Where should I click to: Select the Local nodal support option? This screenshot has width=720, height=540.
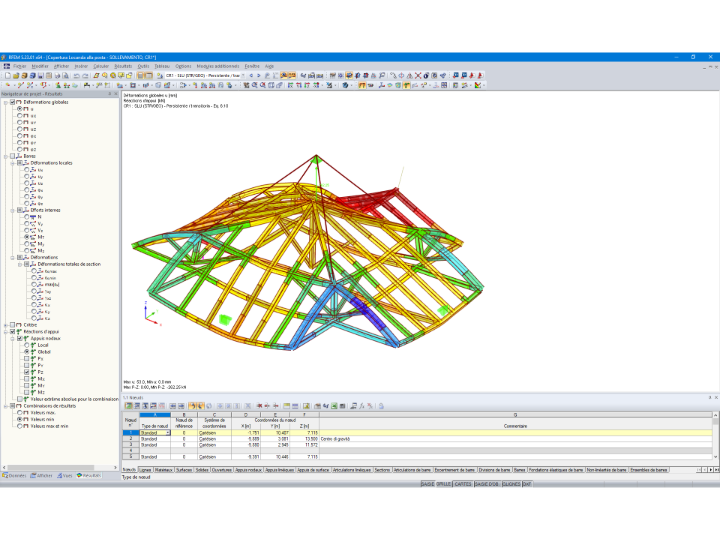tap(27, 345)
